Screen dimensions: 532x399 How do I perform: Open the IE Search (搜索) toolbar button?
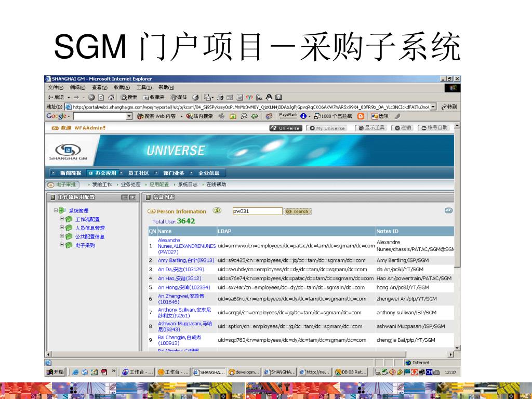point(129,97)
